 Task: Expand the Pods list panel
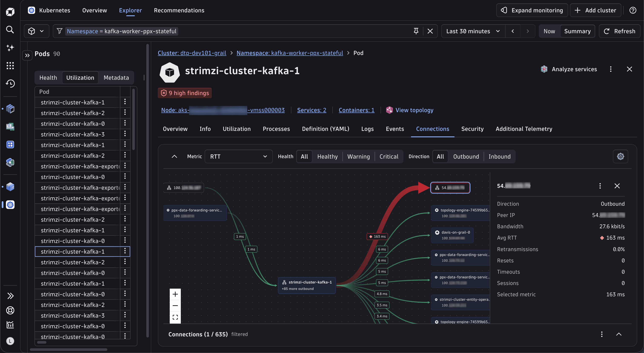pyautogui.click(x=27, y=55)
